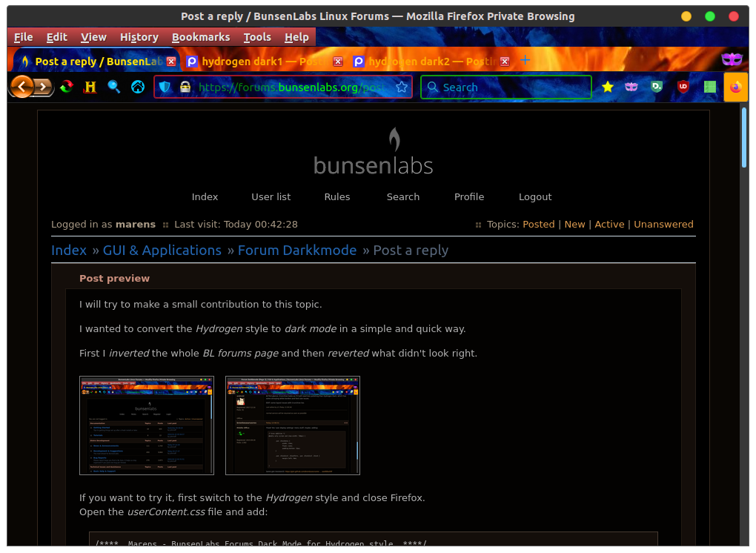Click the bunsenlabs wordmark text

pos(373,165)
